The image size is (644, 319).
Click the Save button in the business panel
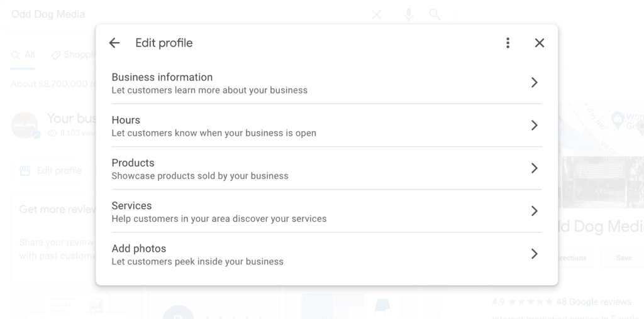click(x=623, y=258)
